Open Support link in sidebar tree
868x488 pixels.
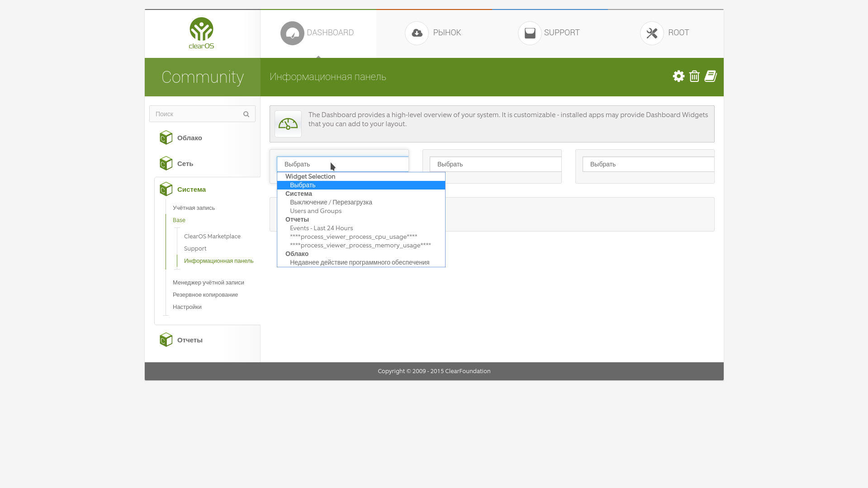[x=195, y=249]
